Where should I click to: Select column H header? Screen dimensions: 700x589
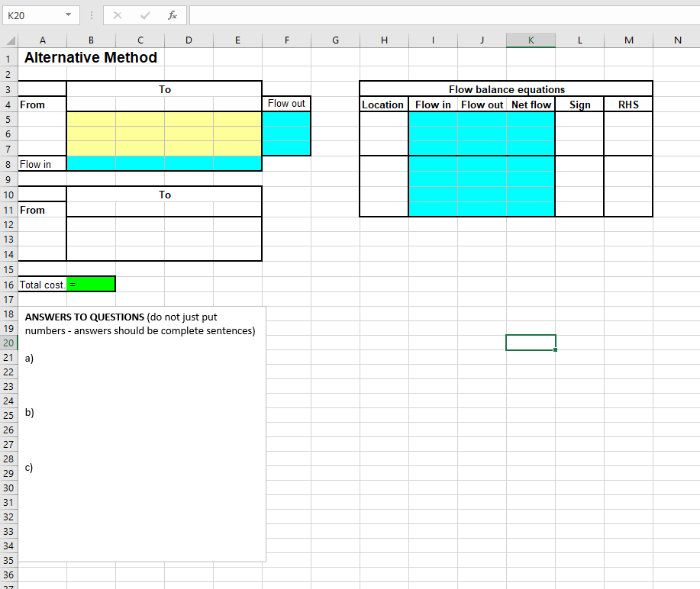pyautogui.click(x=384, y=40)
